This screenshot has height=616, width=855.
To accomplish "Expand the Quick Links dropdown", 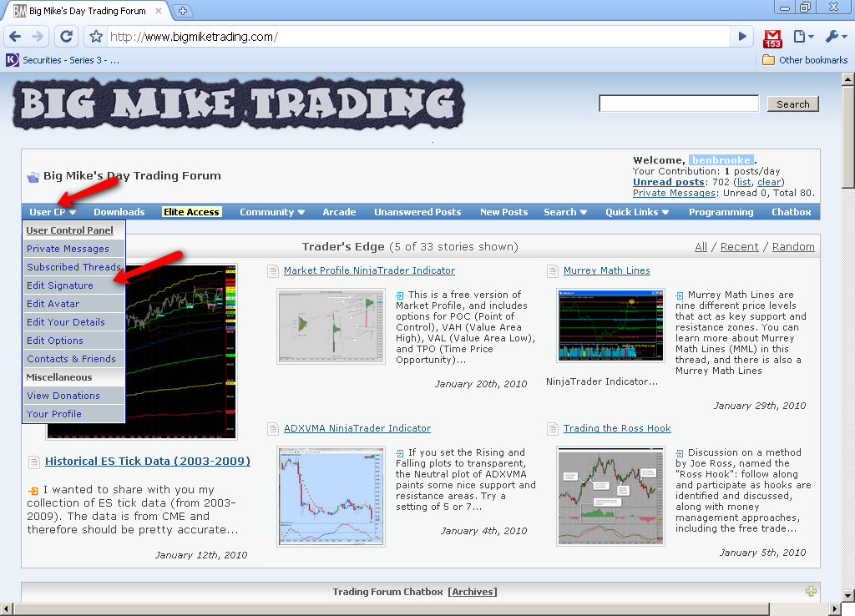I will (637, 212).
